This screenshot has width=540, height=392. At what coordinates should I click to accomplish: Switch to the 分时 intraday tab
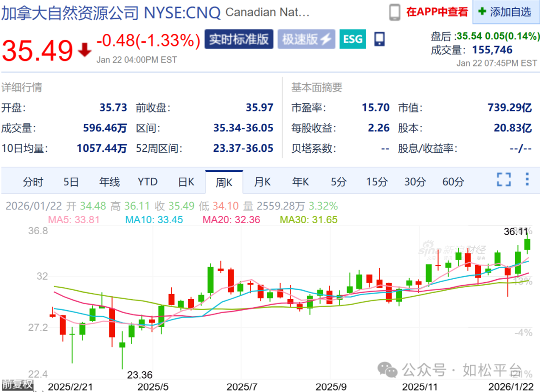coord(32,182)
